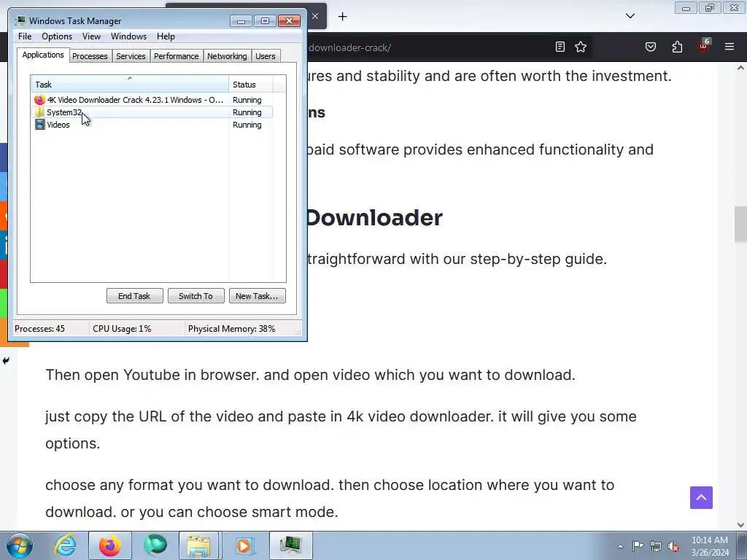
Task: Click the purple scroll-to-top arrow button
Action: click(x=701, y=497)
